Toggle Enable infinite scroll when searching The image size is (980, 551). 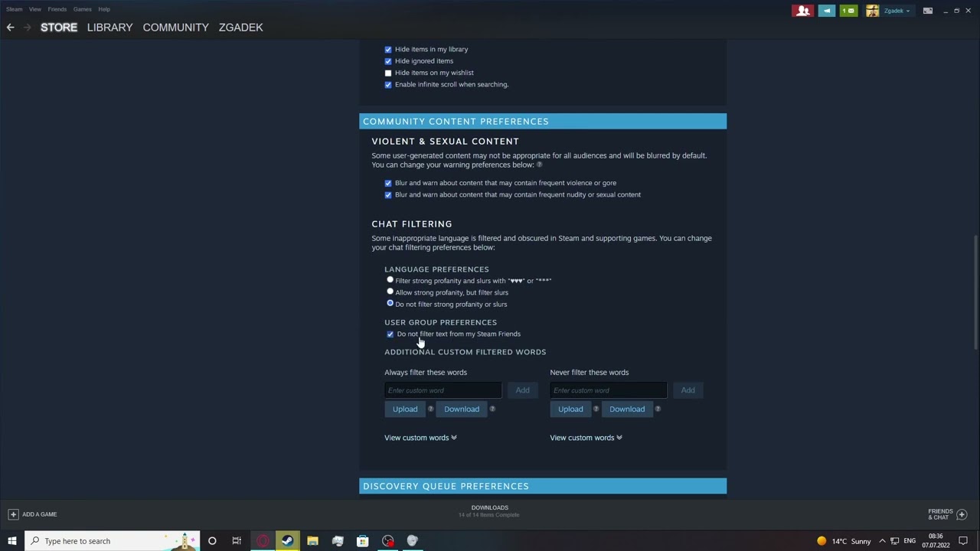[x=388, y=85]
